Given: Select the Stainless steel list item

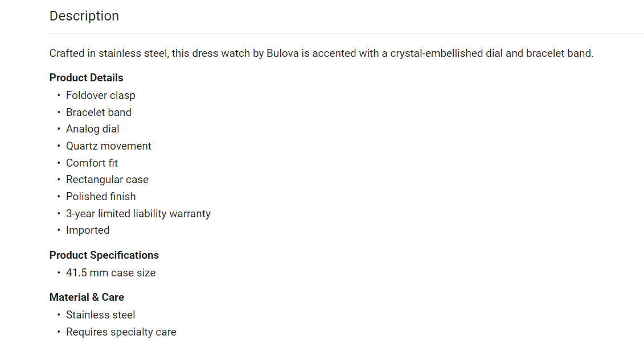Looking at the screenshot, I should pos(100,314).
